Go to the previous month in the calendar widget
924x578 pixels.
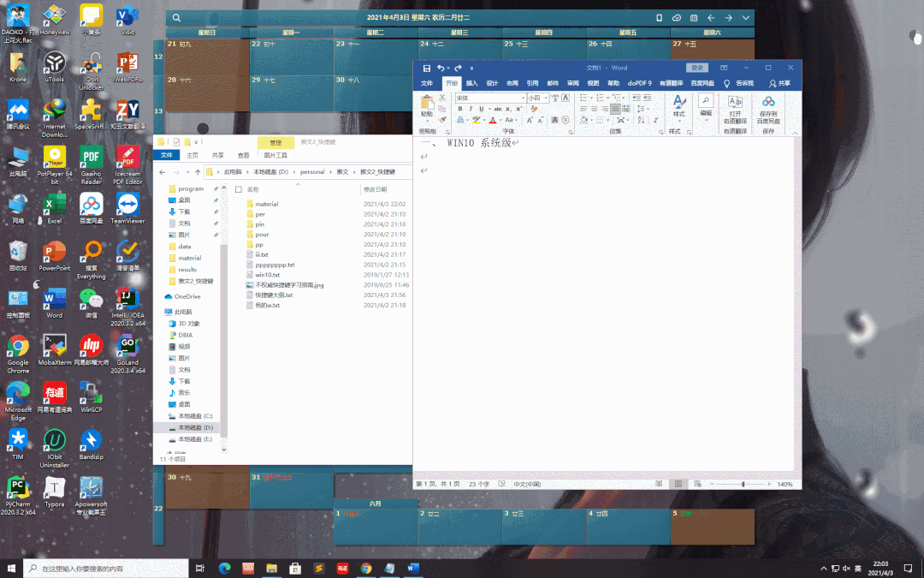[711, 18]
